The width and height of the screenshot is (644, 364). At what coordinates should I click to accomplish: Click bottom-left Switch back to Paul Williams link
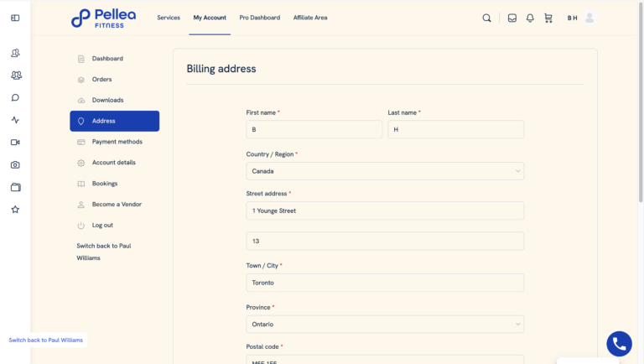pos(45,341)
